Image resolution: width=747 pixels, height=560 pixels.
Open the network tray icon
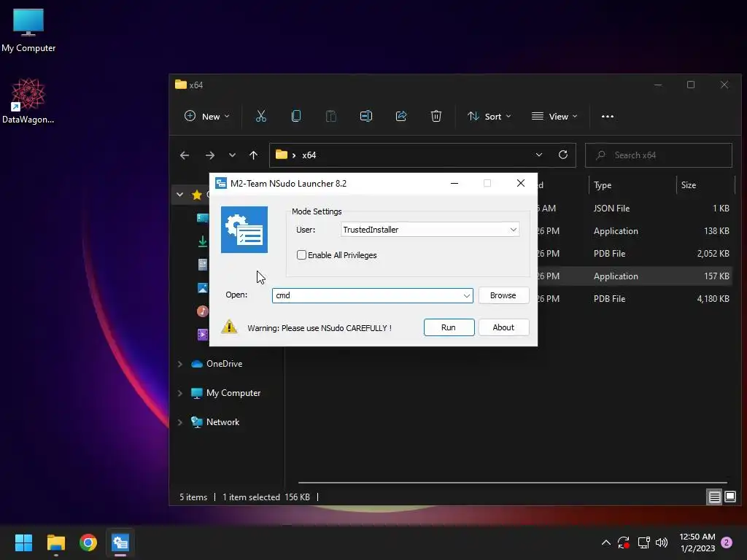coord(643,542)
